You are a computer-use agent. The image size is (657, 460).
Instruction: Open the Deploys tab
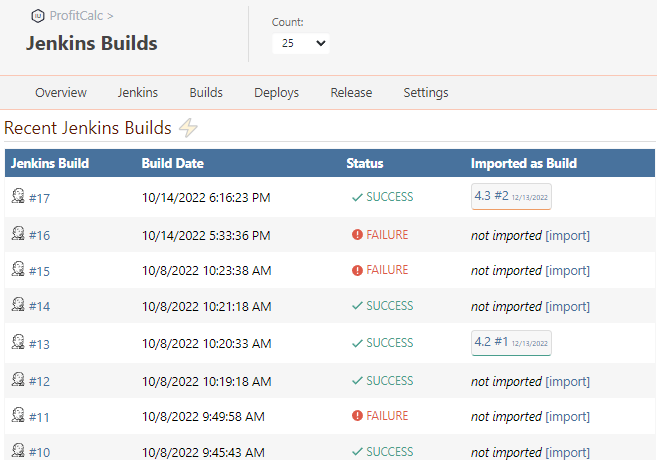pos(276,93)
